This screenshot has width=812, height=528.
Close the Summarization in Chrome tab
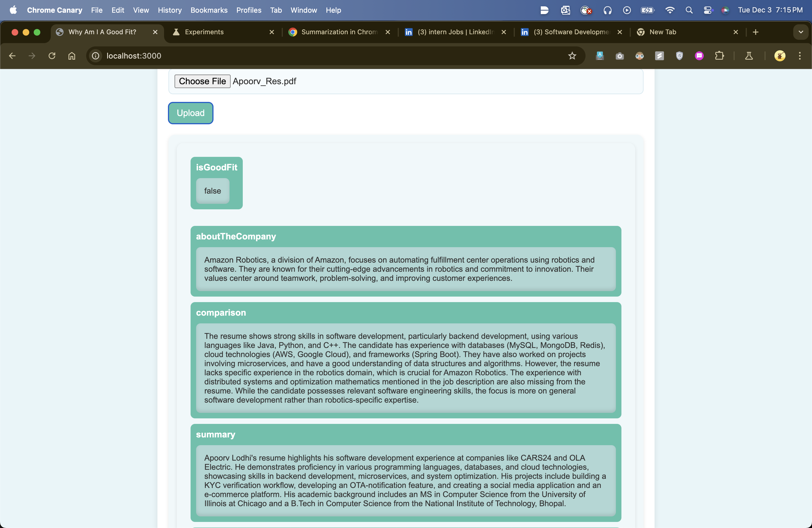click(x=388, y=32)
